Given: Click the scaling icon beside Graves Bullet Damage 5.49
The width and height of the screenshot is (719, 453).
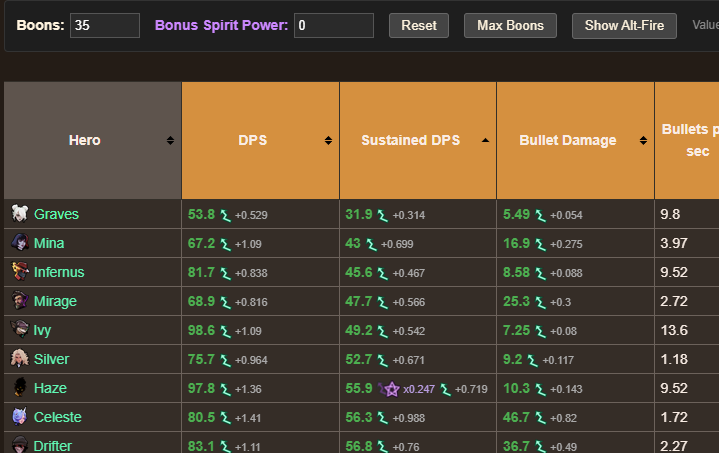Looking at the screenshot, I should pyautogui.click(x=540, y=215).
